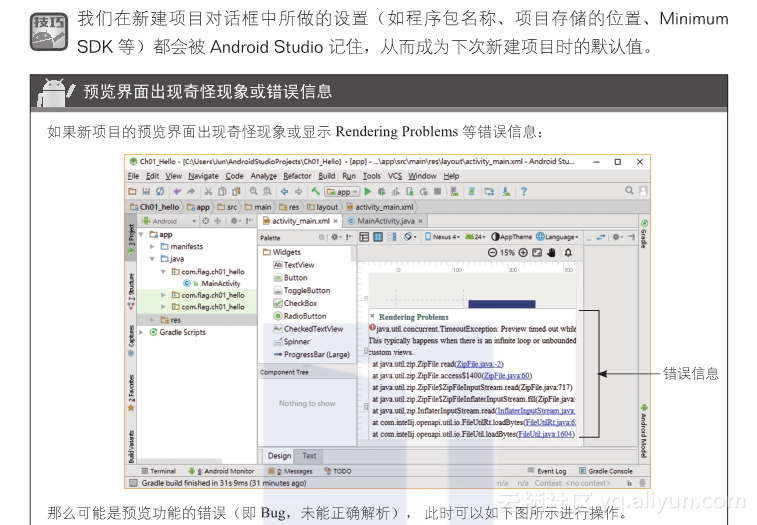Open ZipFile.java:60 link

pos(507,376)
